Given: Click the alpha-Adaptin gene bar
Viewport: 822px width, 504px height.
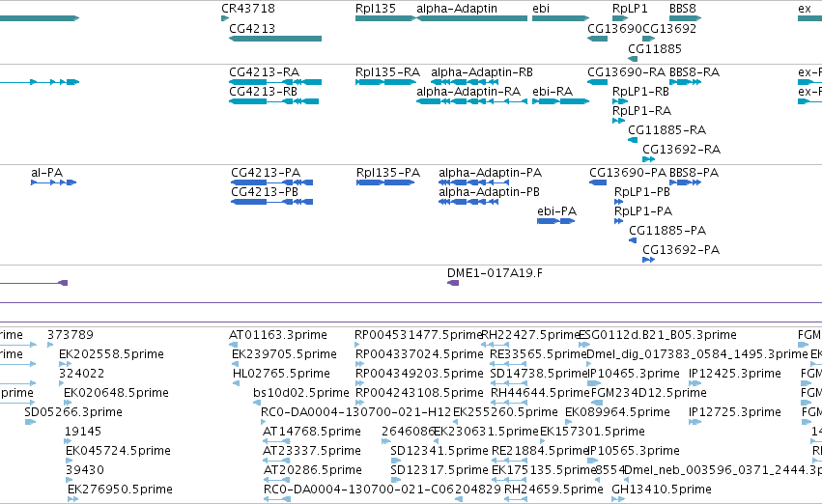Looking at the screenshot, I should click(x=471, y=18).
